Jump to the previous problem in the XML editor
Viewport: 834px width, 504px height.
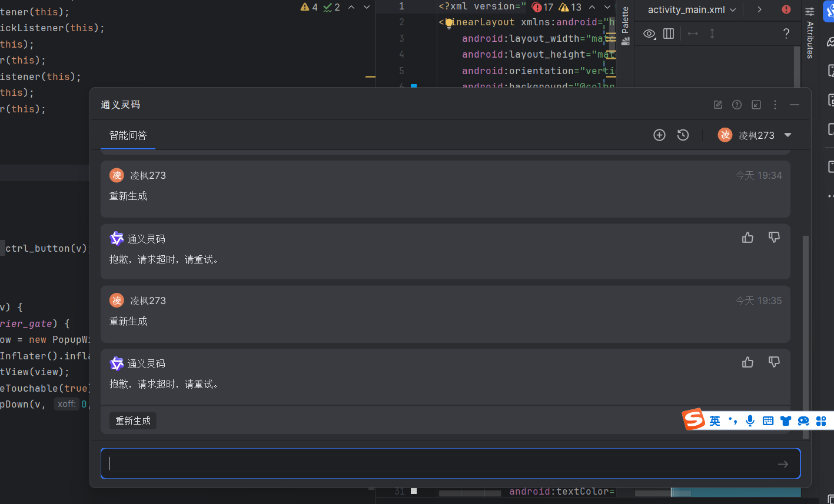(592, 7)
